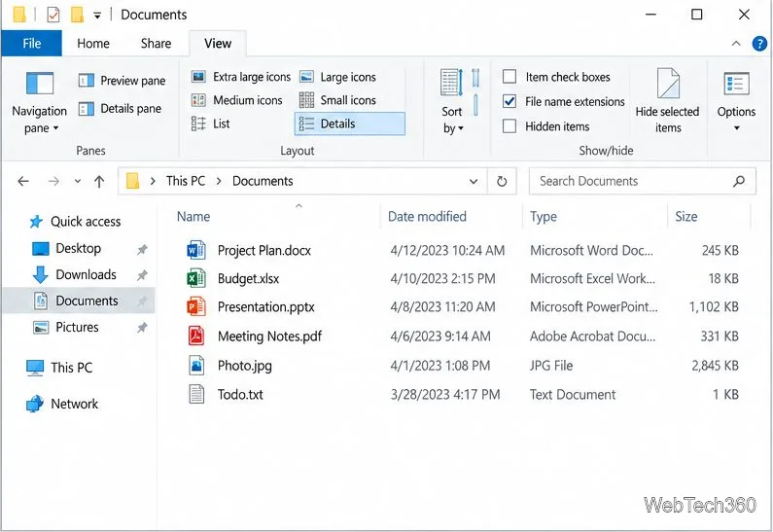This screenshot has width=773, height=532.
Task: Click the search magnifier icon
Action: (739, 181)
